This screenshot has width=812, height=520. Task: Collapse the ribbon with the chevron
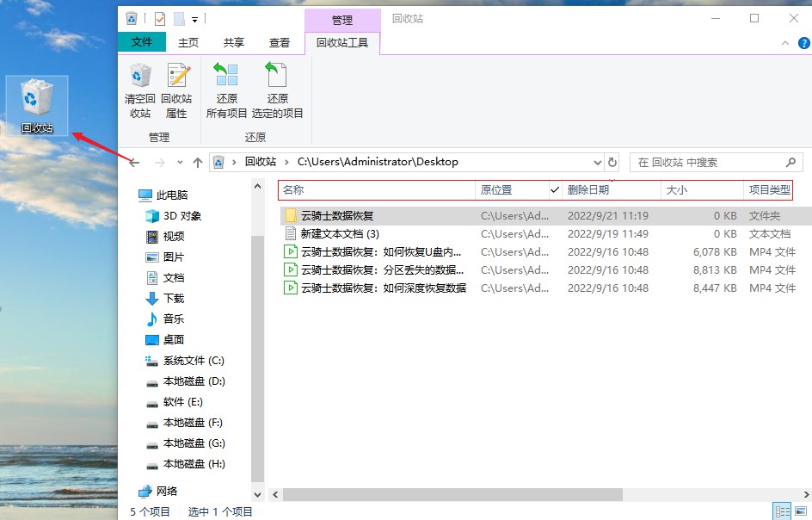(x=784, y=42)
